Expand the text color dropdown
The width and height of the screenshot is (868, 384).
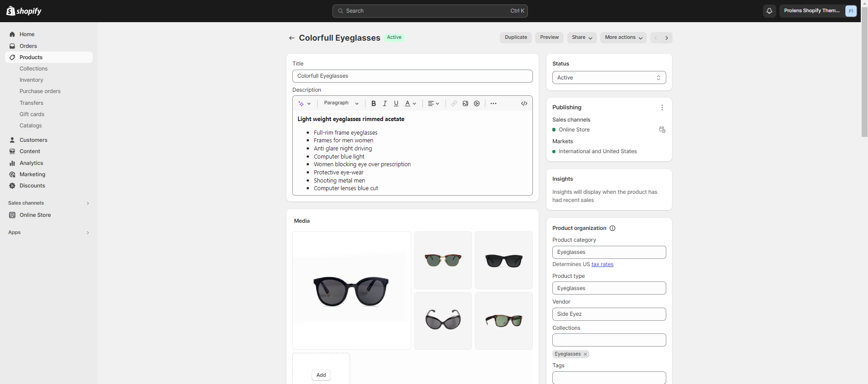coord(410,103)
